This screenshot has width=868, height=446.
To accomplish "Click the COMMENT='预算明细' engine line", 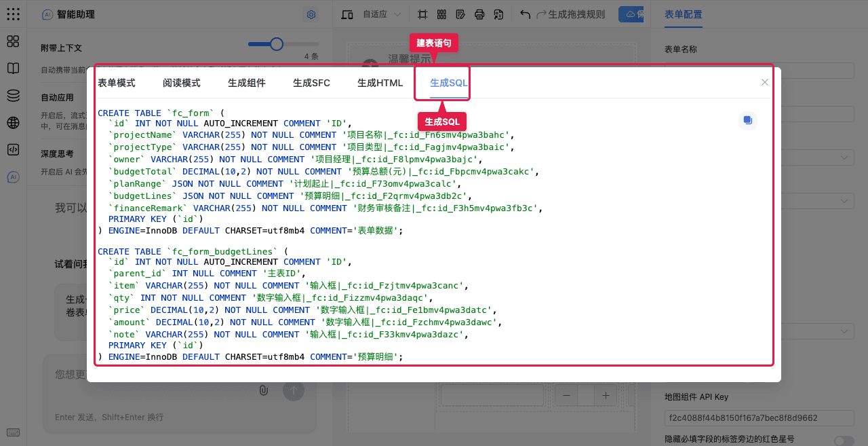I will 250,357.
